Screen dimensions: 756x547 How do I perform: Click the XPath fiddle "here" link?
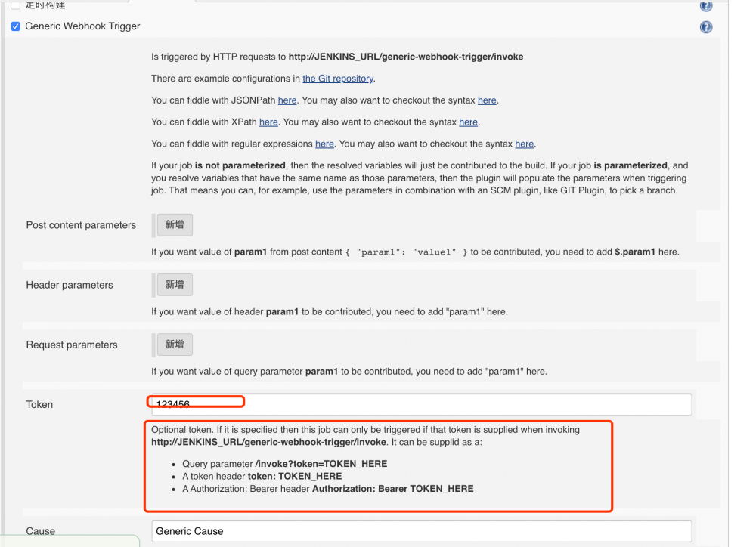tap(268, 122)
